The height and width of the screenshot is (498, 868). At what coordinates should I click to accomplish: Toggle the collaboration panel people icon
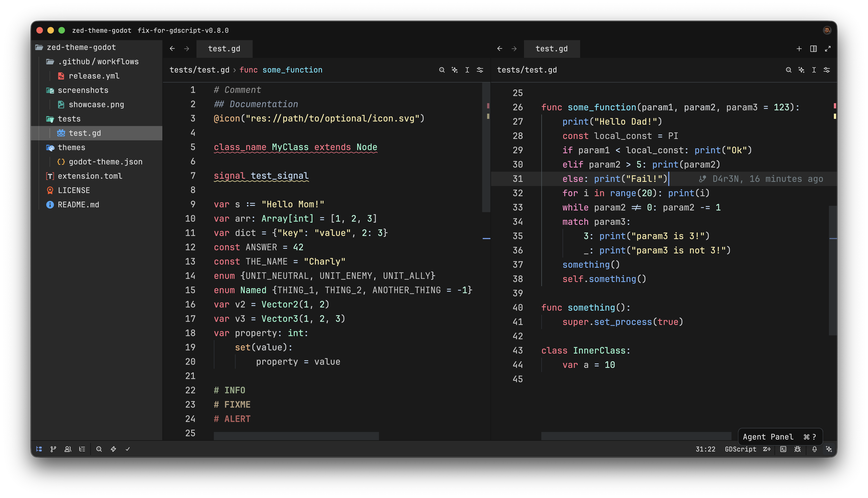coord(68,449)
